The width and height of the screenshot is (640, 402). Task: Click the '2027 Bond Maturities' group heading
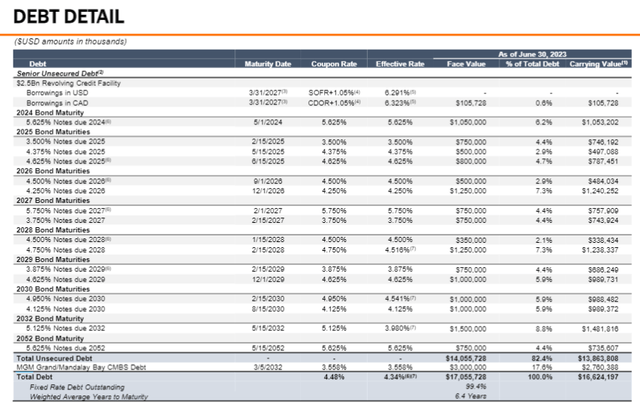[53, 200]
